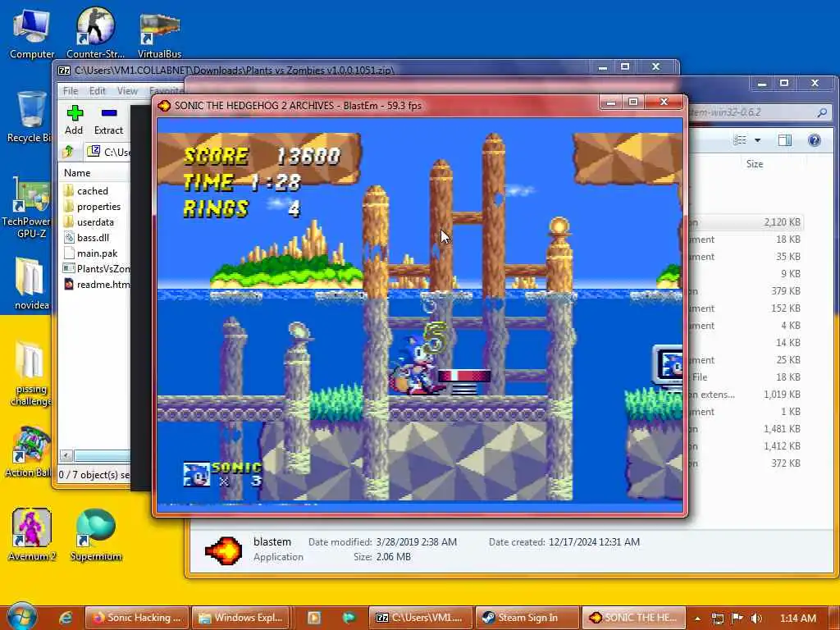Click the 7-Zip Add button
This screenshot has width=840, height=630.
(x=75, y=120)
